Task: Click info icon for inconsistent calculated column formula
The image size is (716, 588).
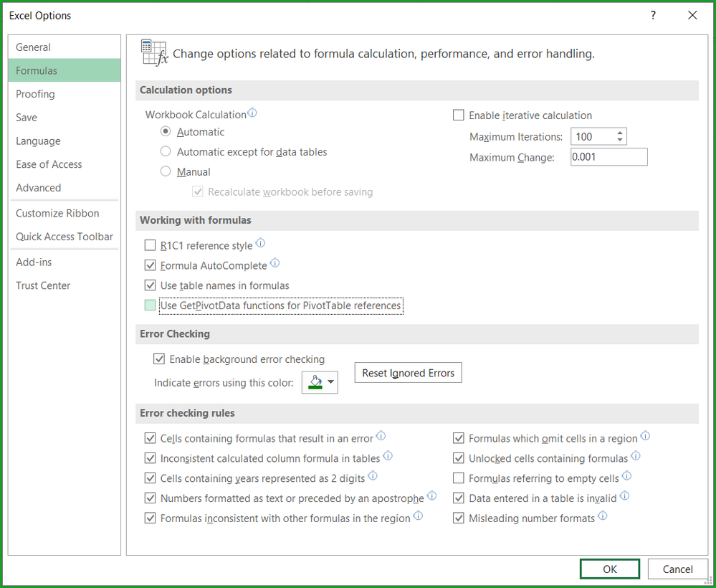Action: [x=388, y=456]
